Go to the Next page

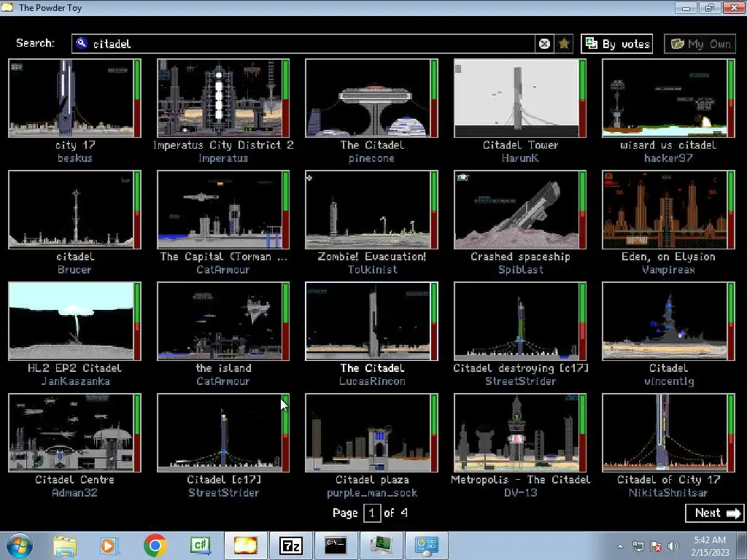pos(715,513)
